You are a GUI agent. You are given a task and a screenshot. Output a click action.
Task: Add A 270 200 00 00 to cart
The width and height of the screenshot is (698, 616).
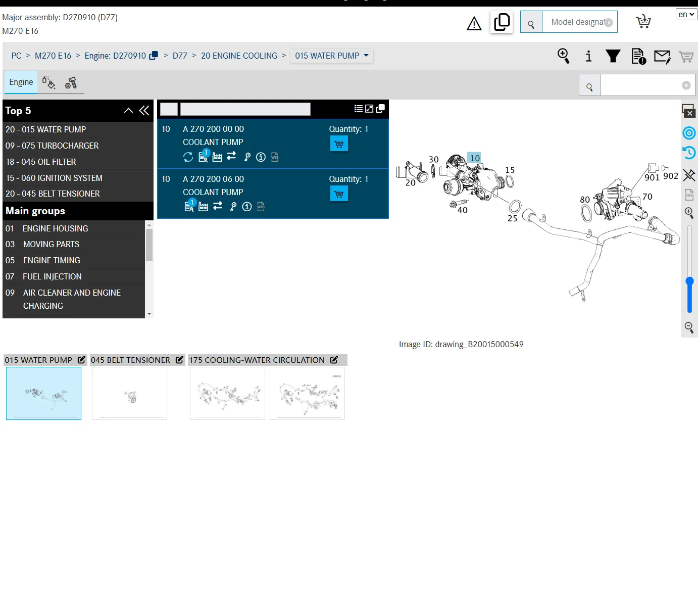coord(339,144)
